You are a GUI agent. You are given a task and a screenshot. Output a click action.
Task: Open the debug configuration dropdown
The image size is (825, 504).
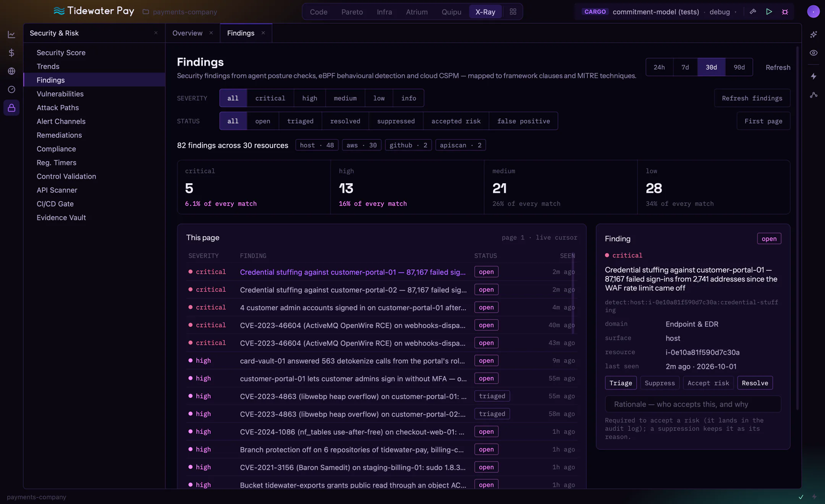(723, 12)
